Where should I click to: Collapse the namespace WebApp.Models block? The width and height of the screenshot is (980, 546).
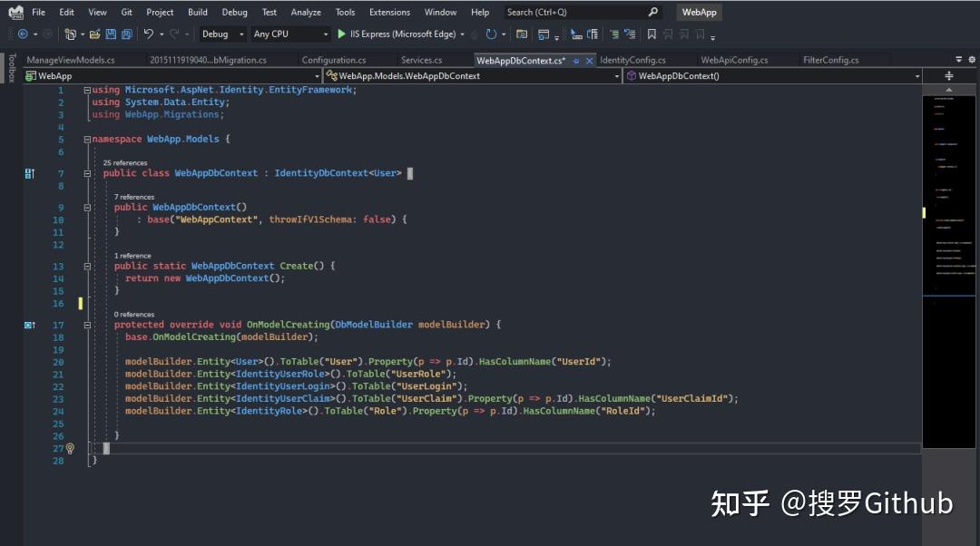click(87, 140)
